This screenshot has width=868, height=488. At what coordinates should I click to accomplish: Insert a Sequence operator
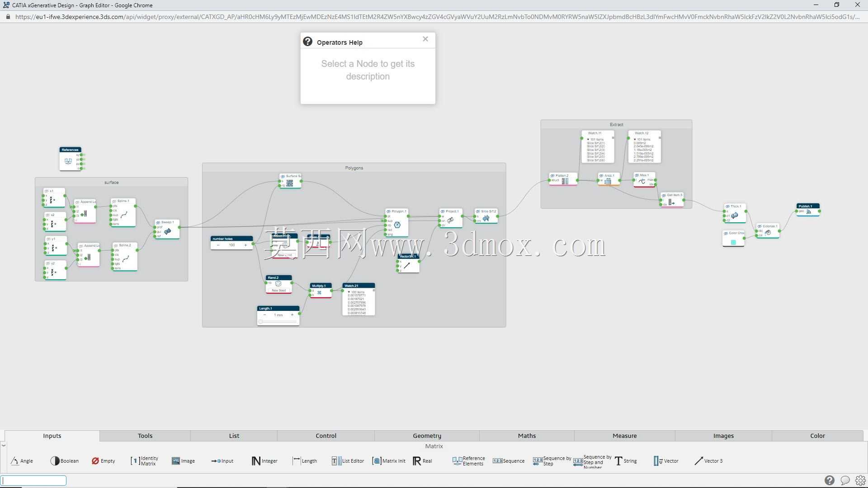coord(509,461)
